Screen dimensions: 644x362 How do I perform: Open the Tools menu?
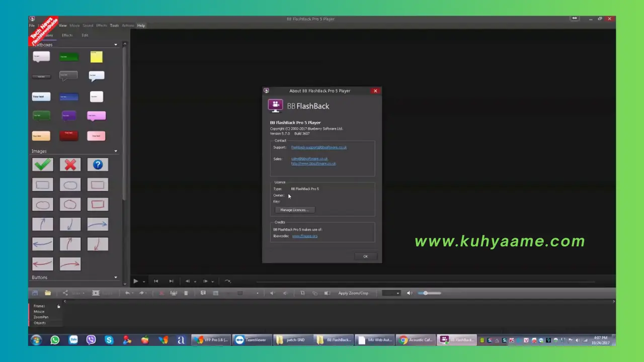114,26
